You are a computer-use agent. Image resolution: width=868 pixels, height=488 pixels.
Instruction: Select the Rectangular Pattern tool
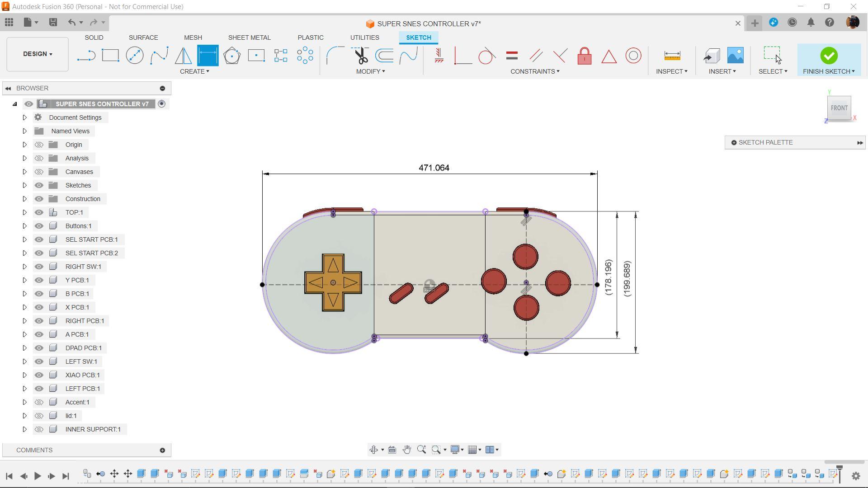pyautogui.click(x=280, y=56)
